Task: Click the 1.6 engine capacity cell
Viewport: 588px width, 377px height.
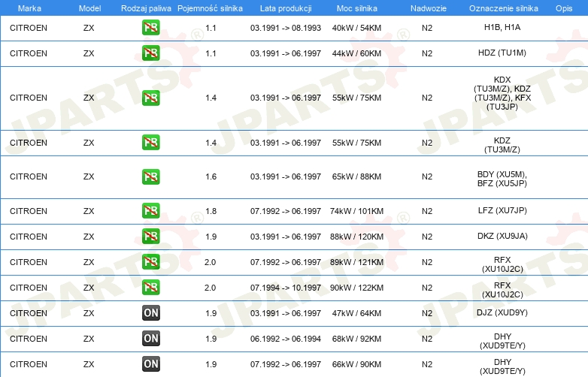Action: 211,176
